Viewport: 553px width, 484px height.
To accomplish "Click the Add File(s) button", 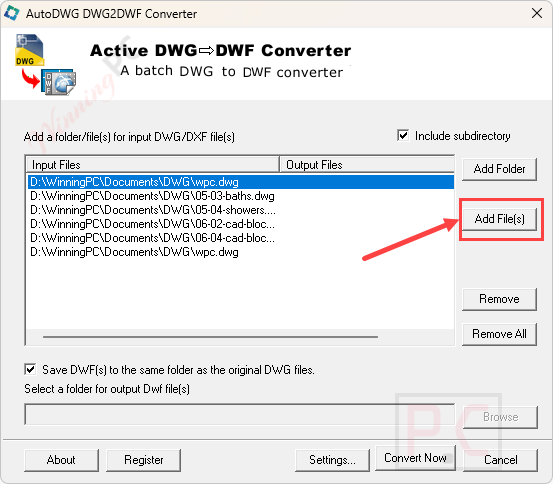I will pos(499,219).
